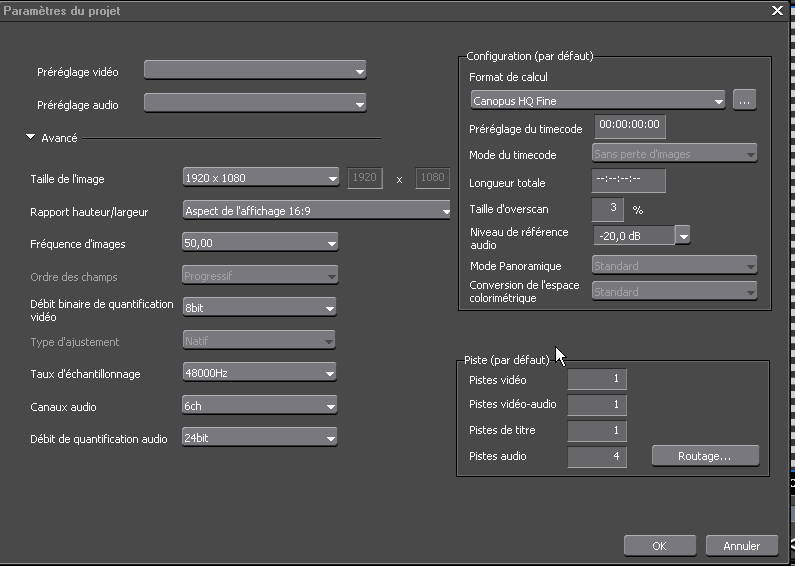Open the Fréquence d'images dropdown
This screenshot has height=566, width=795.
click(x=260, y=243)
